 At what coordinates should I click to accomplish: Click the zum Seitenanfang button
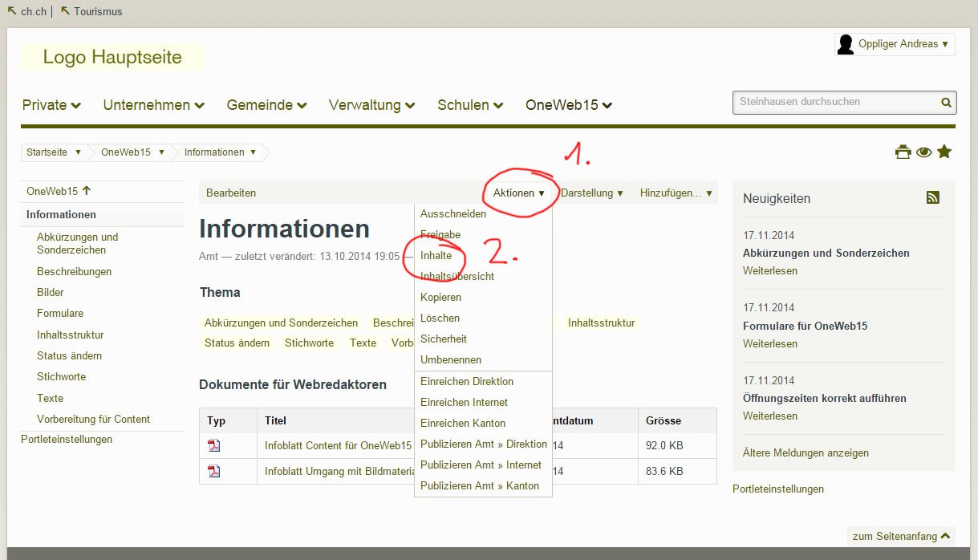[901, 536]
